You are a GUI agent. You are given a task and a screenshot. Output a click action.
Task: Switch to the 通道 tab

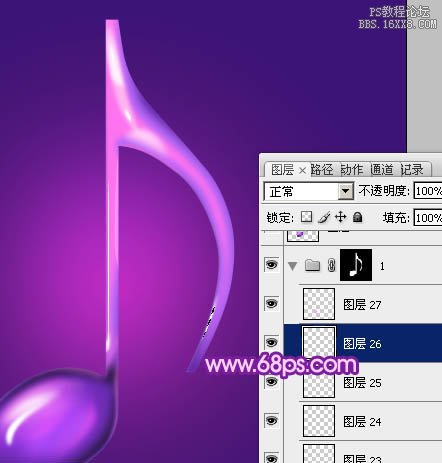pyautogui.click(x=382, y=170)
